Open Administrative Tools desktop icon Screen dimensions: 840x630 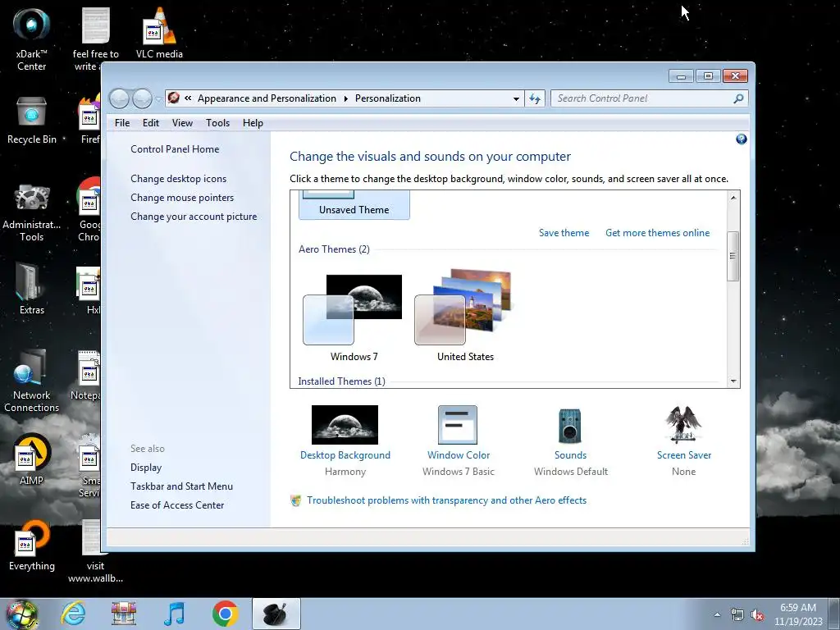[x=32, y=213]
